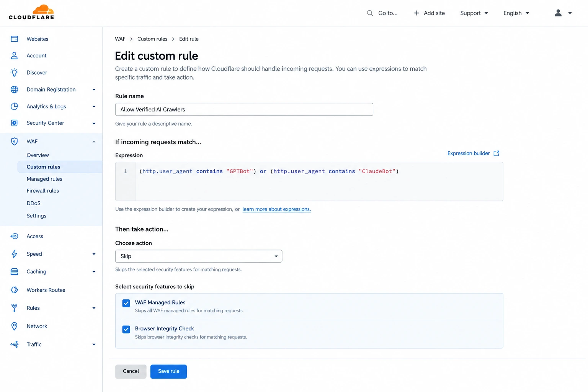Screen dimensions: 588x392
Task: Click the Analytics & Logs chart icon
Action: [14, 106]
